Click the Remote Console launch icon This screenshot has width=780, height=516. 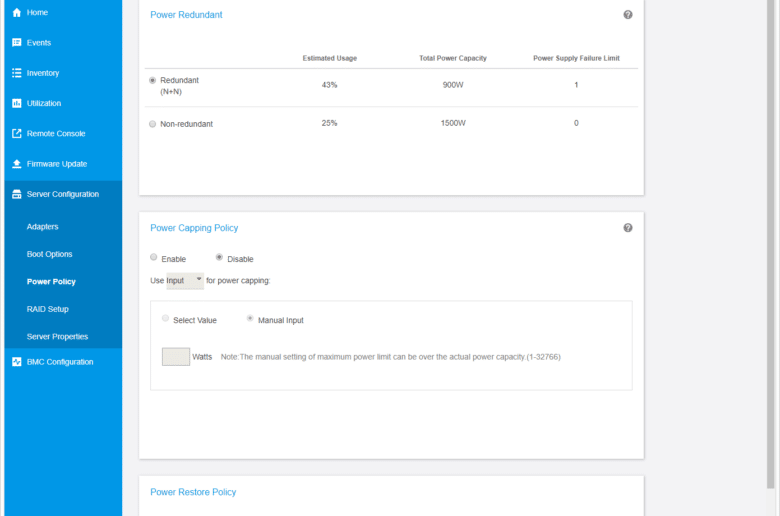click(x=17, y=133)
